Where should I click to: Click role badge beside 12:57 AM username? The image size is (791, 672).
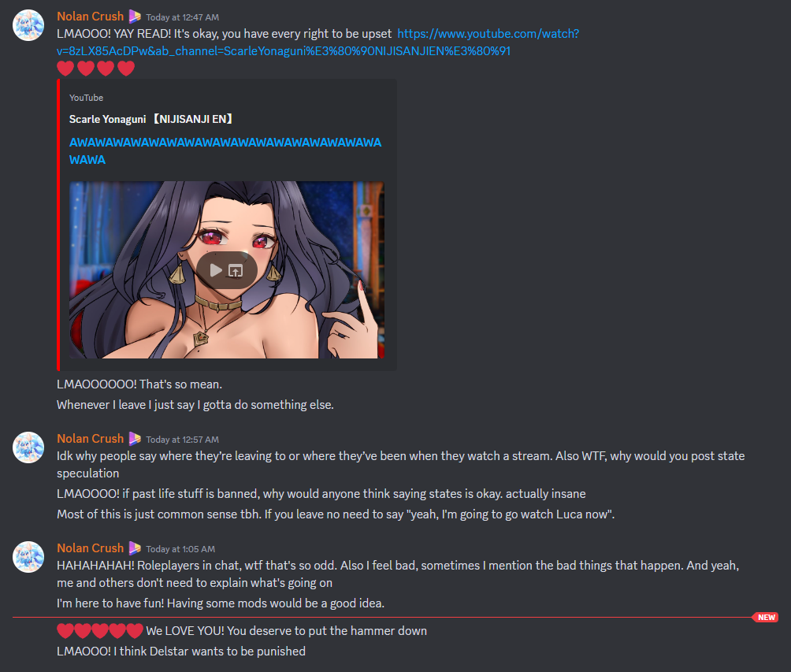coord(135,439)
